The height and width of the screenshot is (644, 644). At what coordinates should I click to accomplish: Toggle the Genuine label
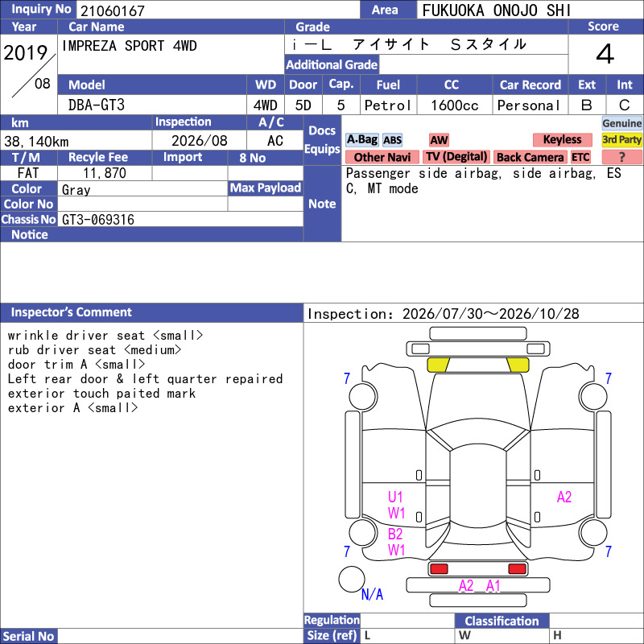(621, 123)
